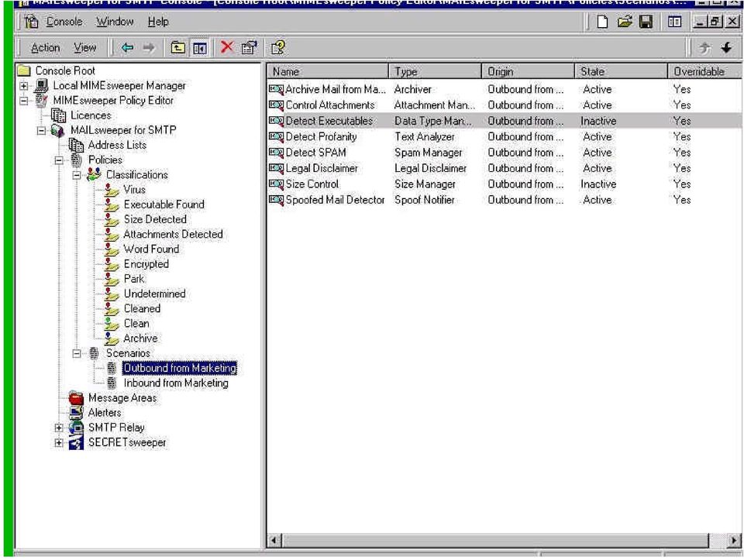The image size is (744, 560).
Task: Click the Local MIMEsweeper Manager computer icon
Action: click(x=41, y=86)
